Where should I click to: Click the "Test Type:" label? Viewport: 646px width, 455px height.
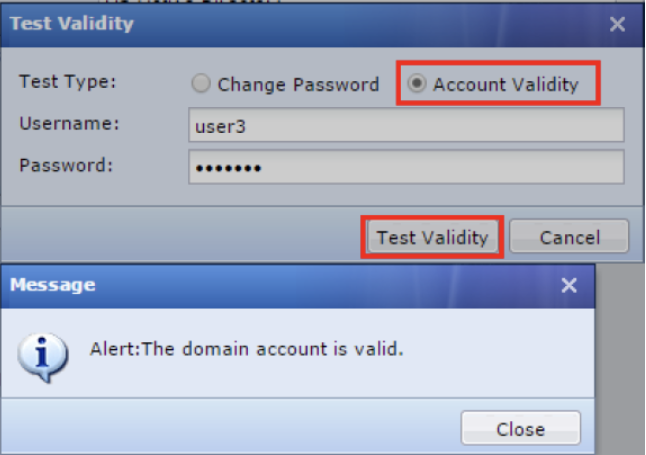pyautogui.click(x=67, y=82)
